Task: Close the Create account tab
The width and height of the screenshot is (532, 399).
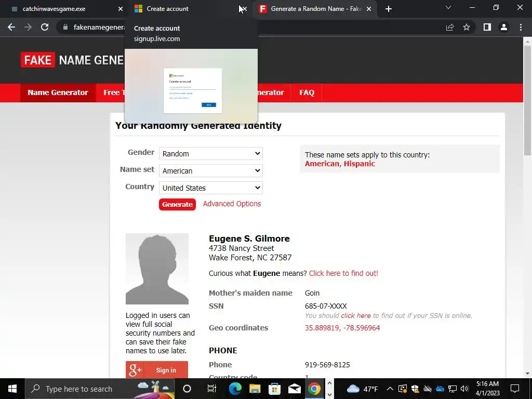Action: pyautogui.click(x=244, y=9)
